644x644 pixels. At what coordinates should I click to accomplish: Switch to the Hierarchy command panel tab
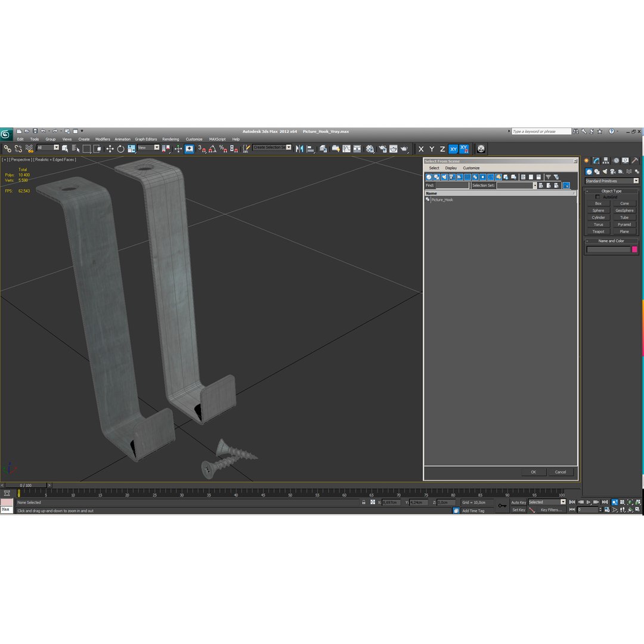tap(606, 160)
